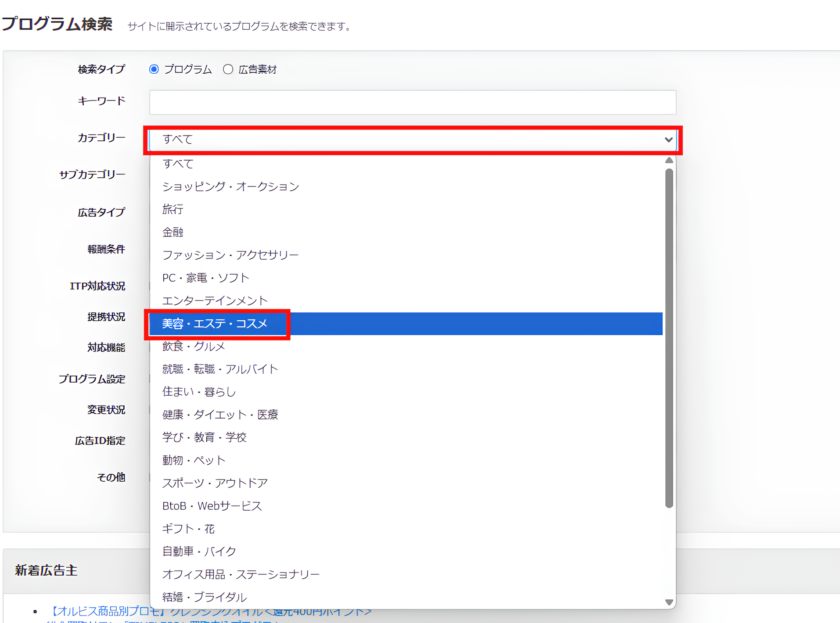Select the プログラム search type option
The height and width of the screenshot is (623, 840).
154,69
